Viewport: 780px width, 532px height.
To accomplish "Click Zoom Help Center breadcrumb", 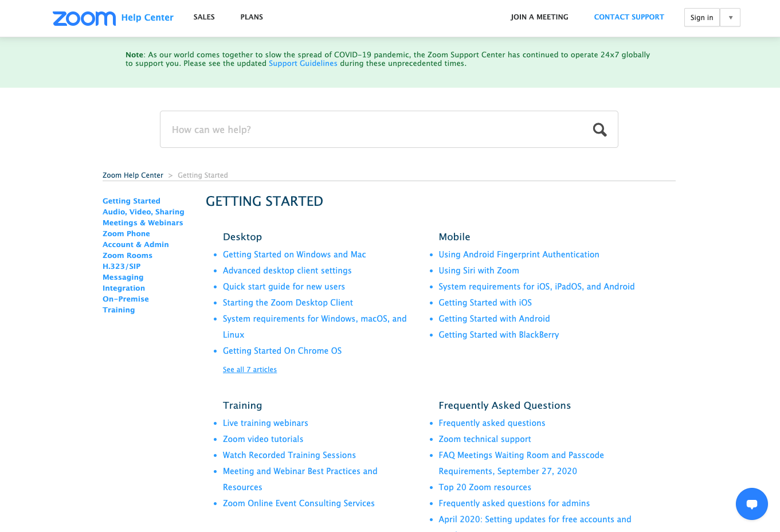I will (x=133, y=175).
